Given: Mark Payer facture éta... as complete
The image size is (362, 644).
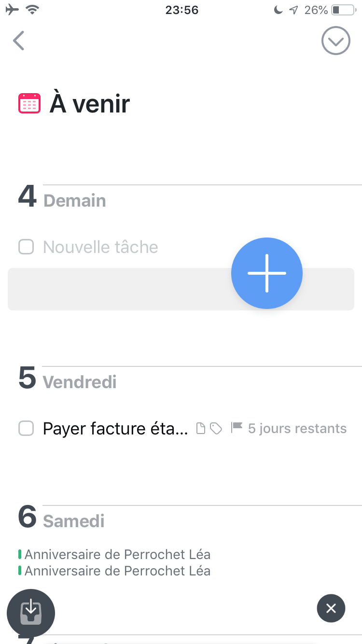Looking at the screenshot, I should pos(26,428).
